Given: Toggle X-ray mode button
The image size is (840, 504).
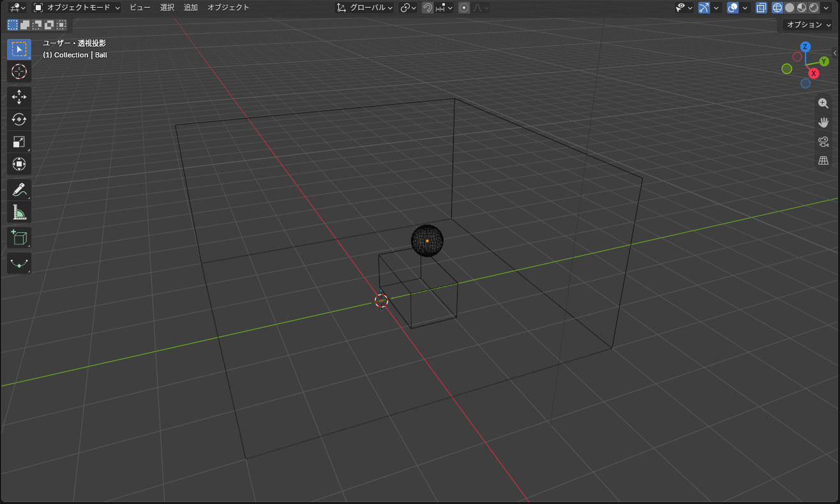Looking at the screenshot, I should click(761, 8).
